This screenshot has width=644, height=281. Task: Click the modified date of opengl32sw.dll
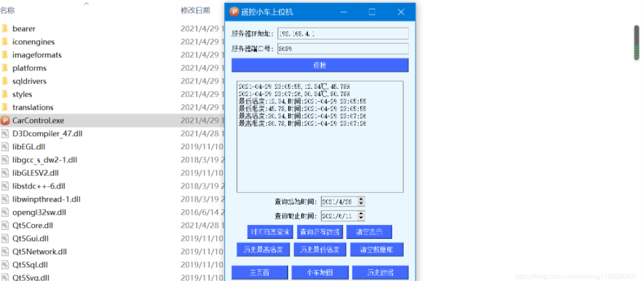202,213
